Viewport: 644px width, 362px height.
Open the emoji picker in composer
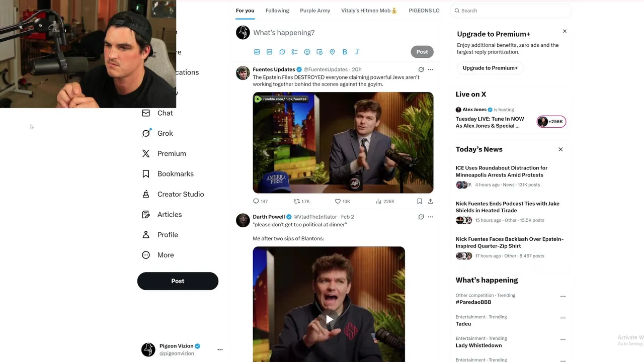[x=307, y=52]
